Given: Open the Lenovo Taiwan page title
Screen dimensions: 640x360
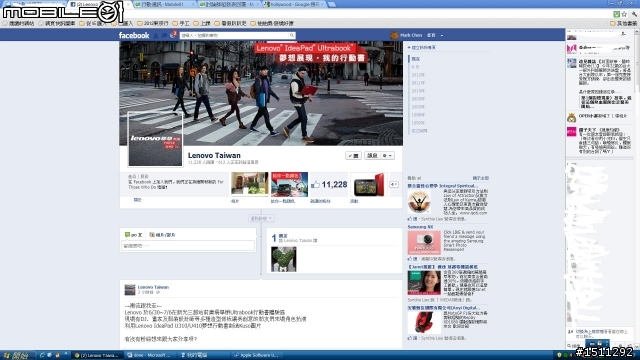Looking at the screenshot, I should [x=214, y=155].
